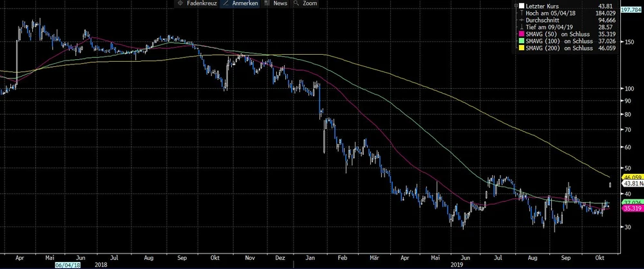This screenshot has height=269, width=644.
Task: Click the Tief low-marker icon in legend
Action: pyautogui.click(x=521, y=26)
